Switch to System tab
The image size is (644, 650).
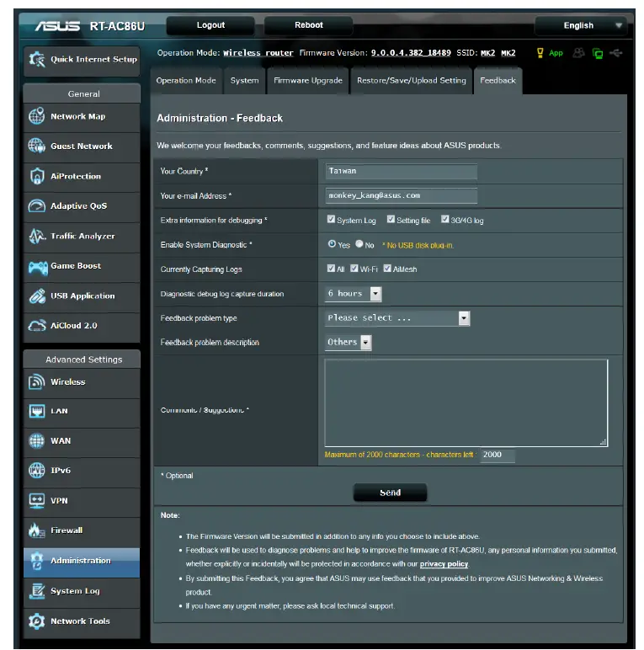(244, 81)
